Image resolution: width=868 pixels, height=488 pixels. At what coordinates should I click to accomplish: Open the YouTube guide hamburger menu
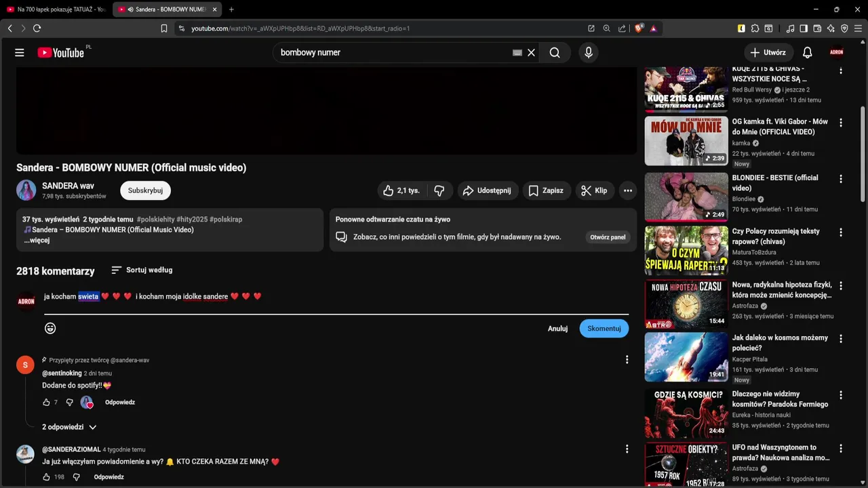(x=20, y=53)
